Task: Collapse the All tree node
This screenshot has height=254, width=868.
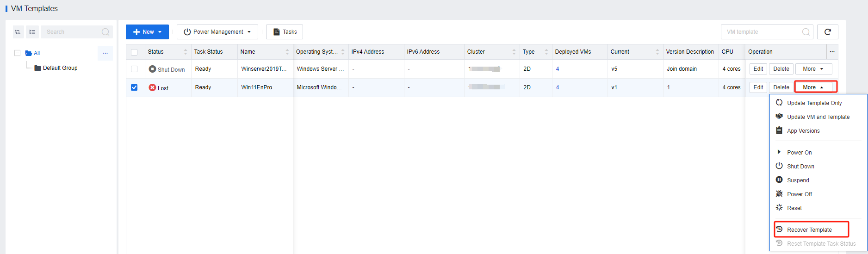Action: coord(17,53)
